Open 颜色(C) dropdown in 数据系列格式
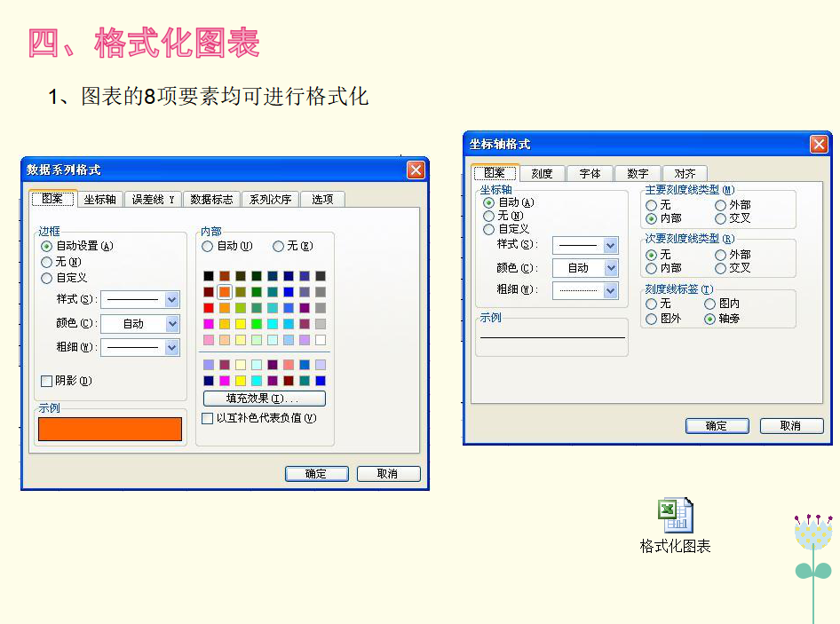The height and width of the screenshot is (624, 840). point(171,323)
